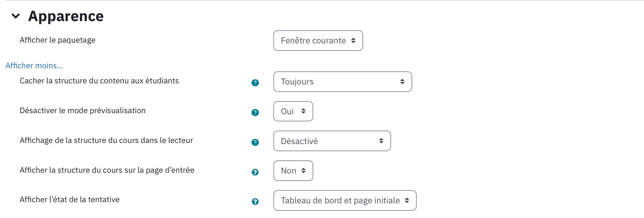The width and height of the screenshot is (644, 218).
Task: Open the Fenêtre courante dropdown
Action: click(x=318, y=40)
